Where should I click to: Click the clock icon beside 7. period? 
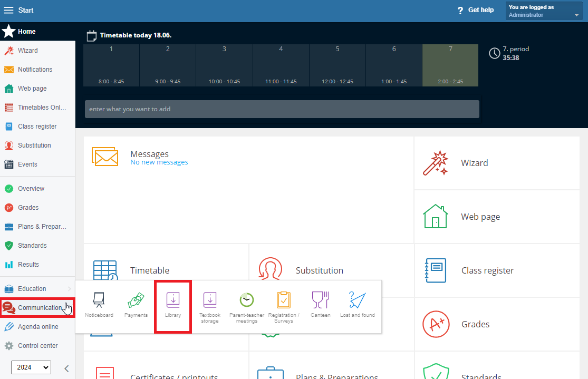tap(495, 53)
